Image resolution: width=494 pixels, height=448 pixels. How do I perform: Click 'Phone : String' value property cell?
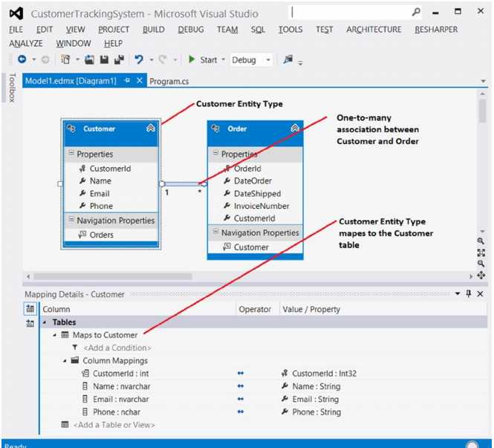[x=316, y=412]
